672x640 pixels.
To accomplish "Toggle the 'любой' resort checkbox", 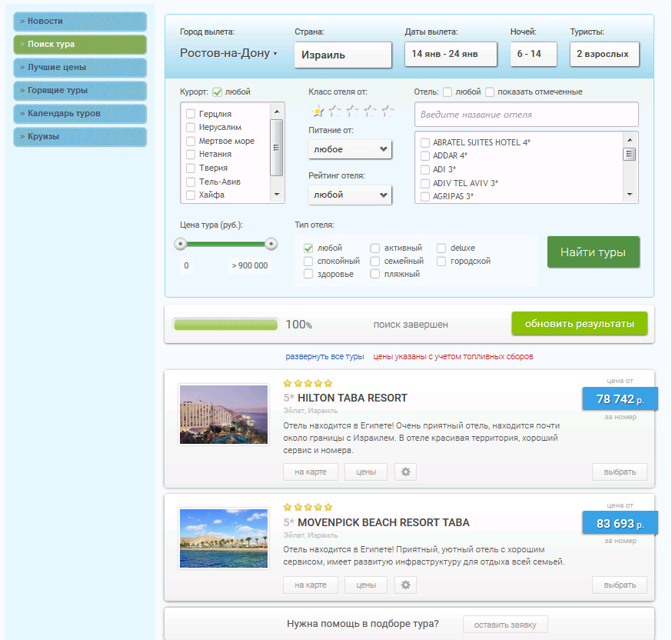I will click(x=218, y=92).
